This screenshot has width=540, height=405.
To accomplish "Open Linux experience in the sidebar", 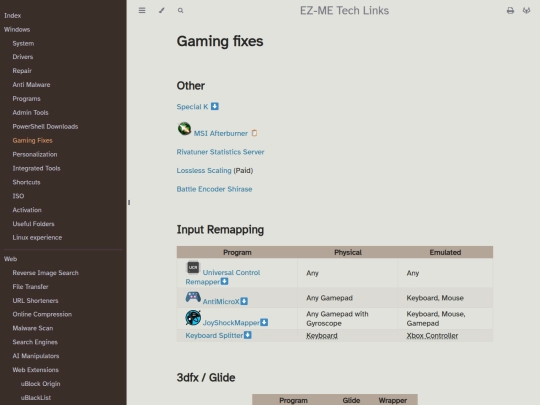I will click(37, 237).
